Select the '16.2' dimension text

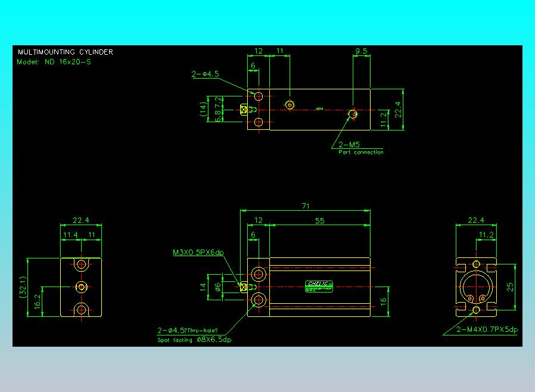click(x=37, y=301)
